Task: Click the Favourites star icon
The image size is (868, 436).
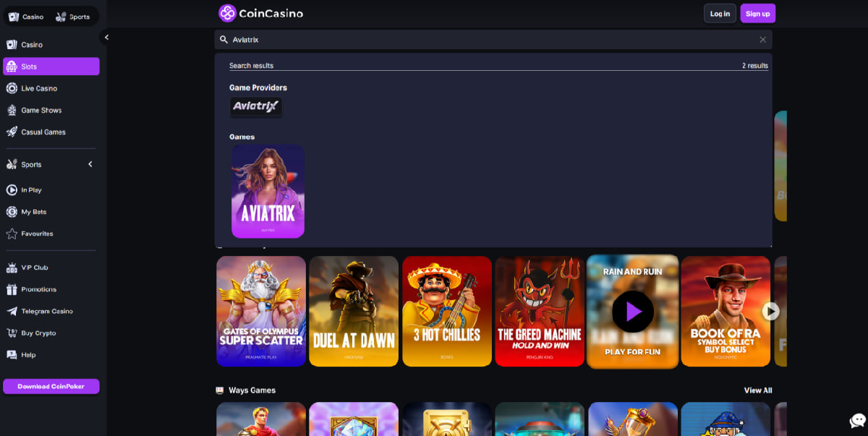Action: click(12, 234)
